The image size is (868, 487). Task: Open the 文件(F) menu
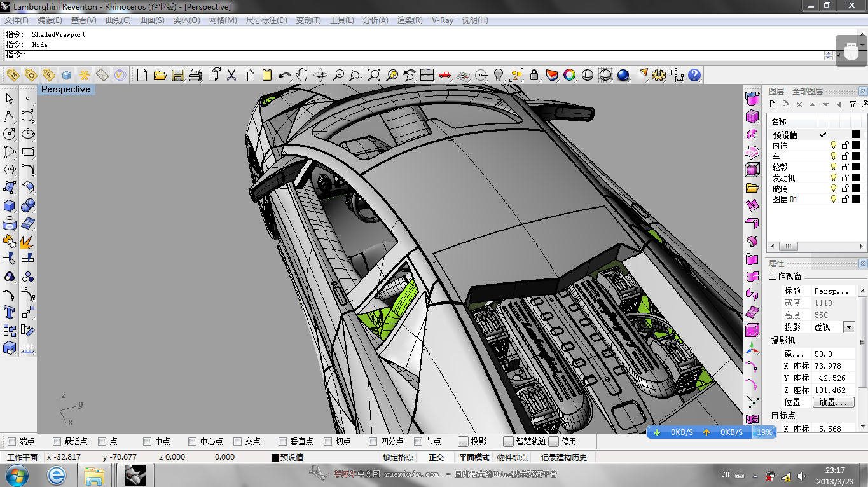coord(17,20)
